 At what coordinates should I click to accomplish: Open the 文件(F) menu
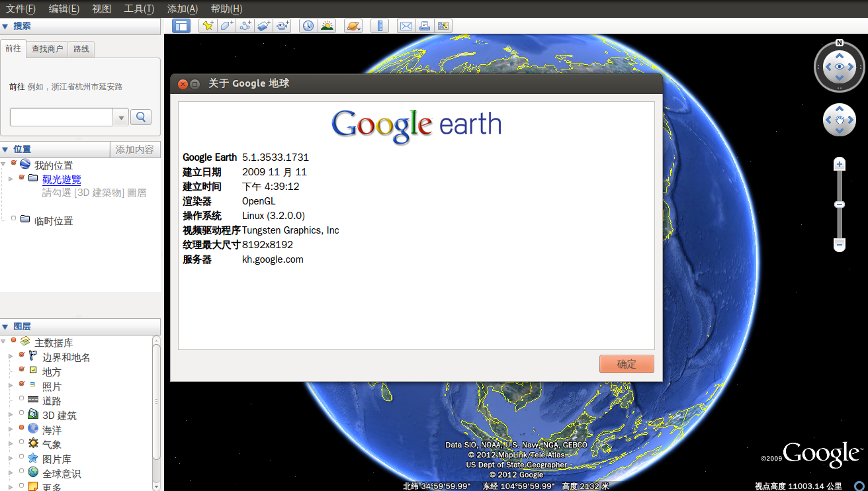(x=21, y=9)
